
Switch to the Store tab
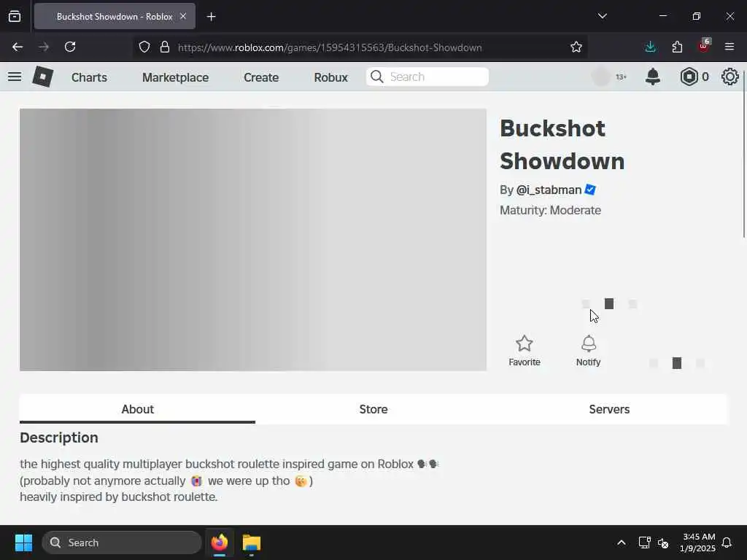pos(373,409)
